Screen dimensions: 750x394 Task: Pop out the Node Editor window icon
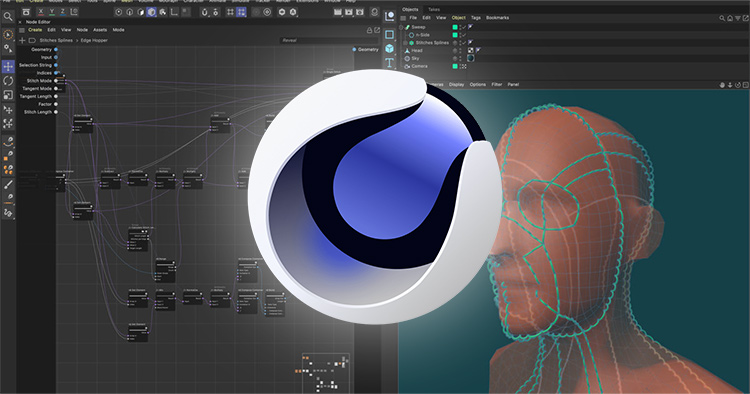tap(377, 30)
